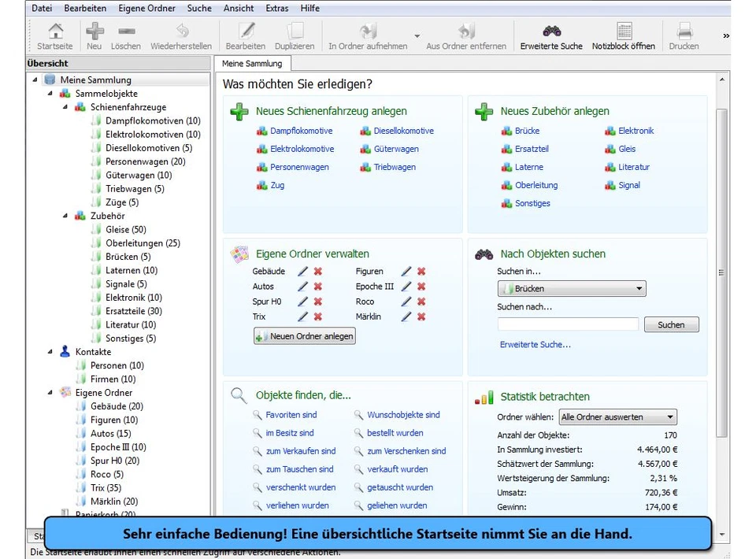
Task: Open the Extras menu
Action: [x=277, y=8]
